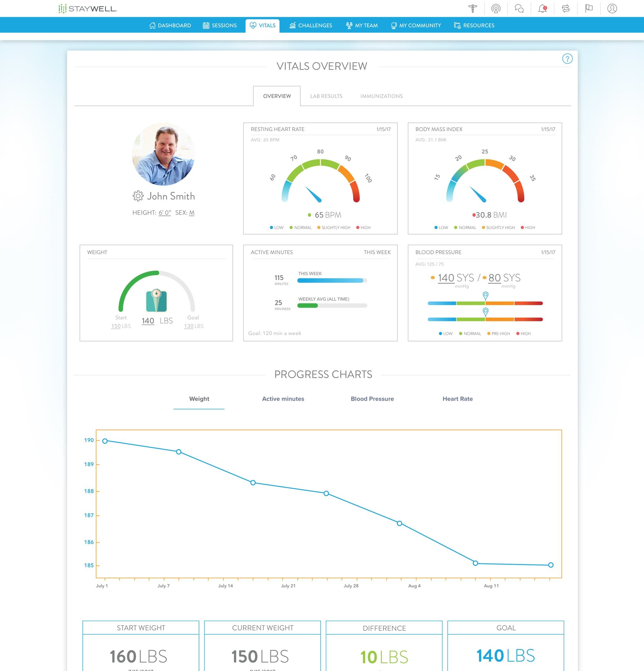Screen dimensions: 644x671
Task: Open Challenges in navigation bar
Action: tap(311, 25)
